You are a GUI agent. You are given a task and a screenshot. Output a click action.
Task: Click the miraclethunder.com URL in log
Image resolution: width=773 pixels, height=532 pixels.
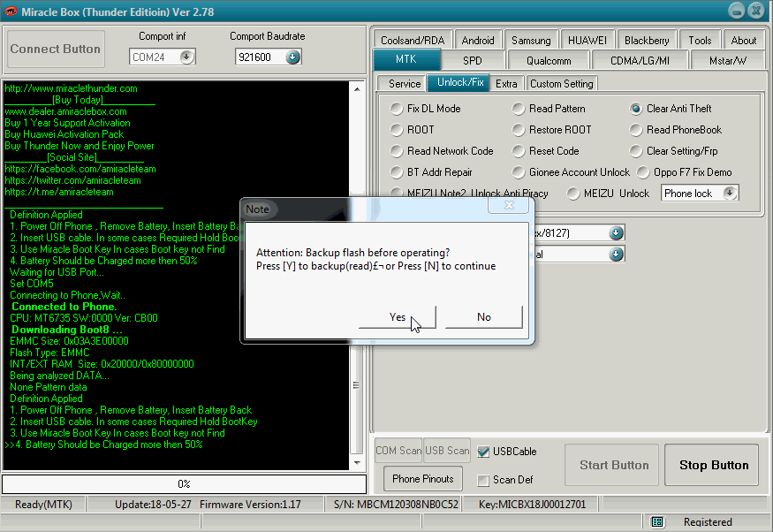click(71, 88)
